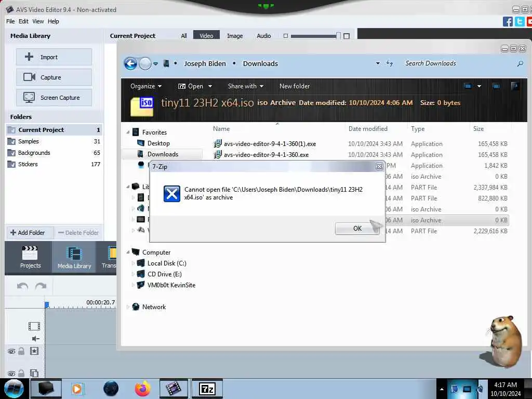Open the Projects tab icon

click(x=30, y=257)
